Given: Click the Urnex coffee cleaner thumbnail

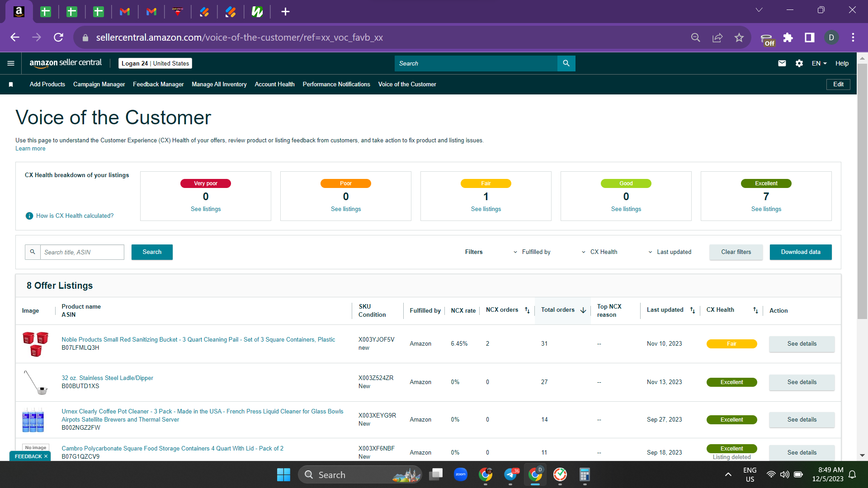Looking at the screenshot, I should [x=33, y=420].
